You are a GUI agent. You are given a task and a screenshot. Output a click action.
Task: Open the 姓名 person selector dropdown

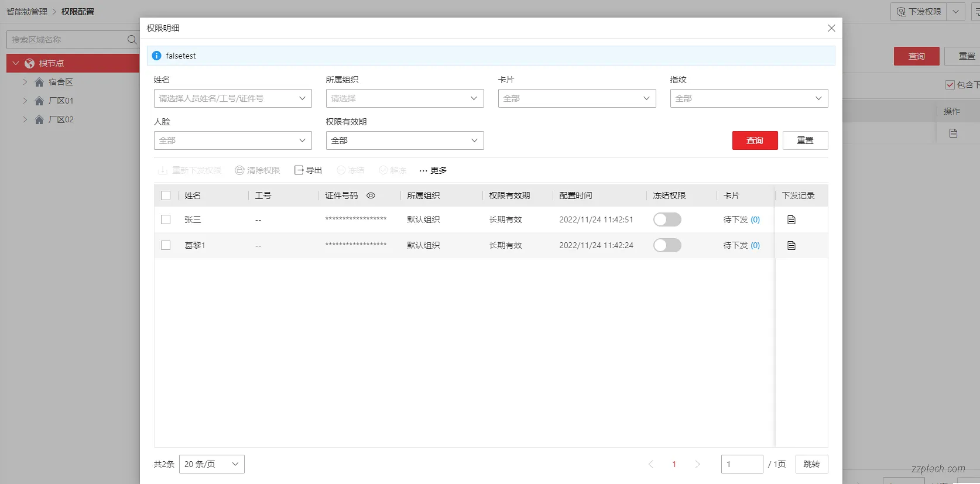232,98
